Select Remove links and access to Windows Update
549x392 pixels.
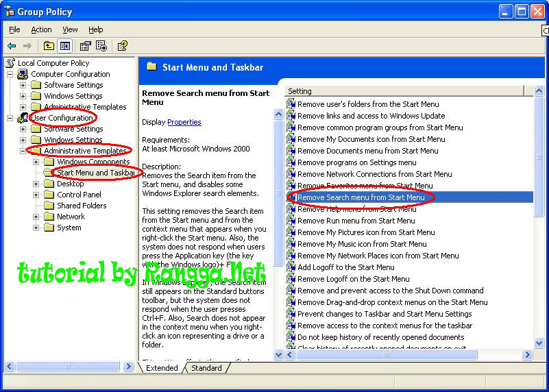point(371,116)
